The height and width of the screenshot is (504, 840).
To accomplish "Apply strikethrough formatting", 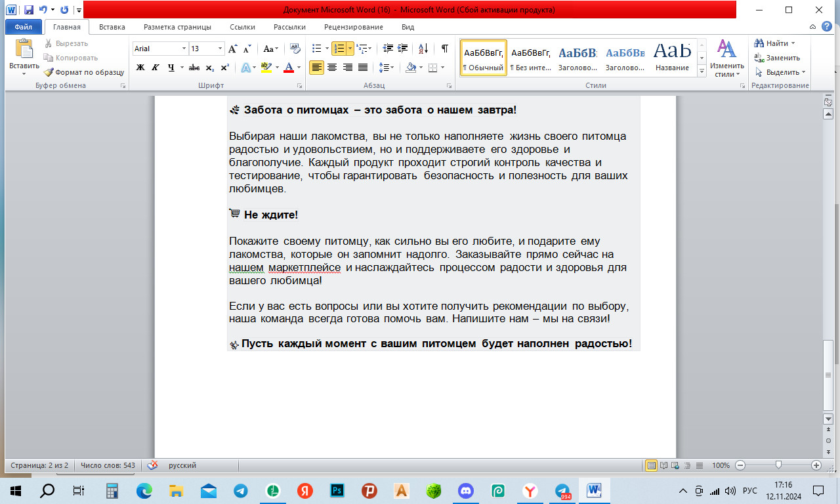I will (x=194, y=68).
